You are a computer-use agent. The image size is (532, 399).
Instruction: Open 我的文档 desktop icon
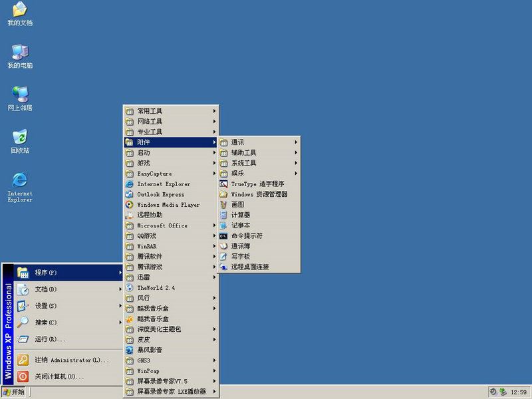click(20, 13)
